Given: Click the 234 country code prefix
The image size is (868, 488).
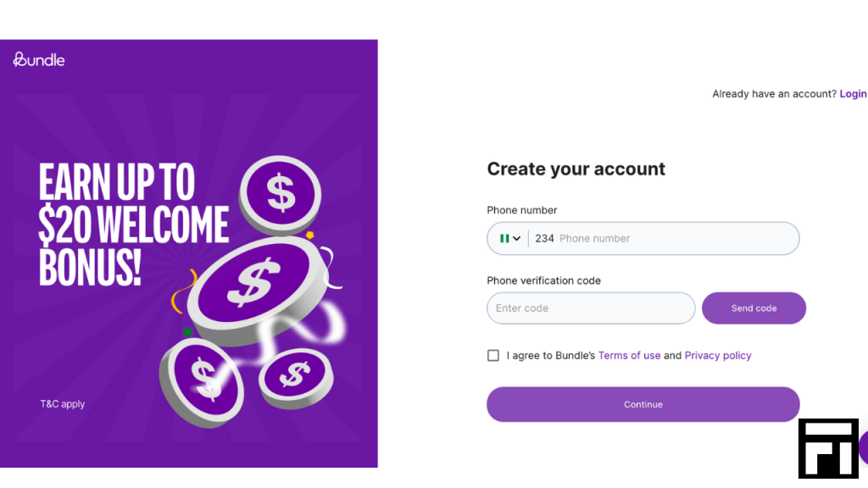Looking at the screenshot, I should point(544,238).
